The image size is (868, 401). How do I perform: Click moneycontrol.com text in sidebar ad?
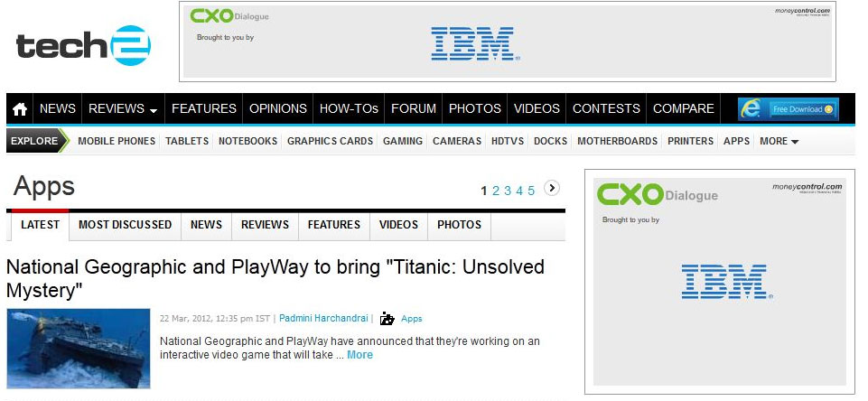(x=807, y=187)
